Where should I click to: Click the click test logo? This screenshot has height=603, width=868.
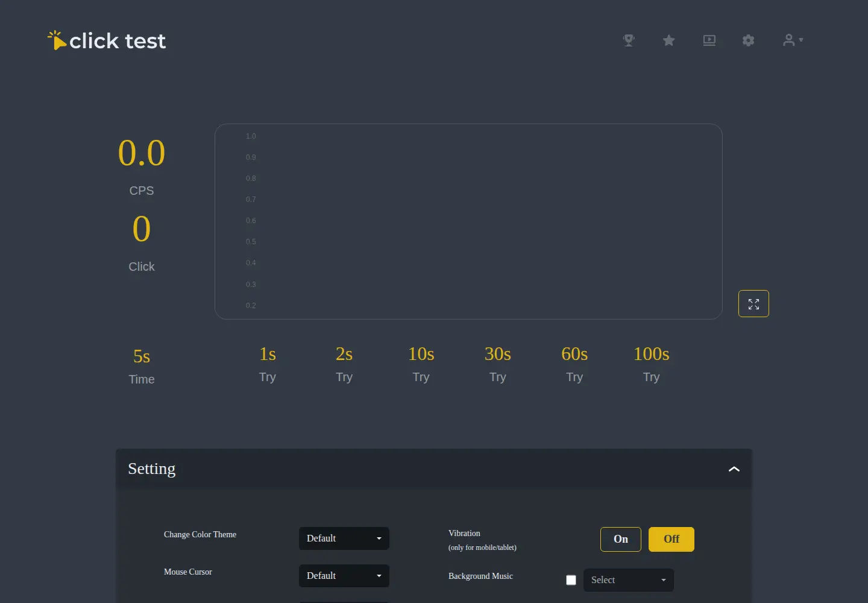click(x=107, y=40)
